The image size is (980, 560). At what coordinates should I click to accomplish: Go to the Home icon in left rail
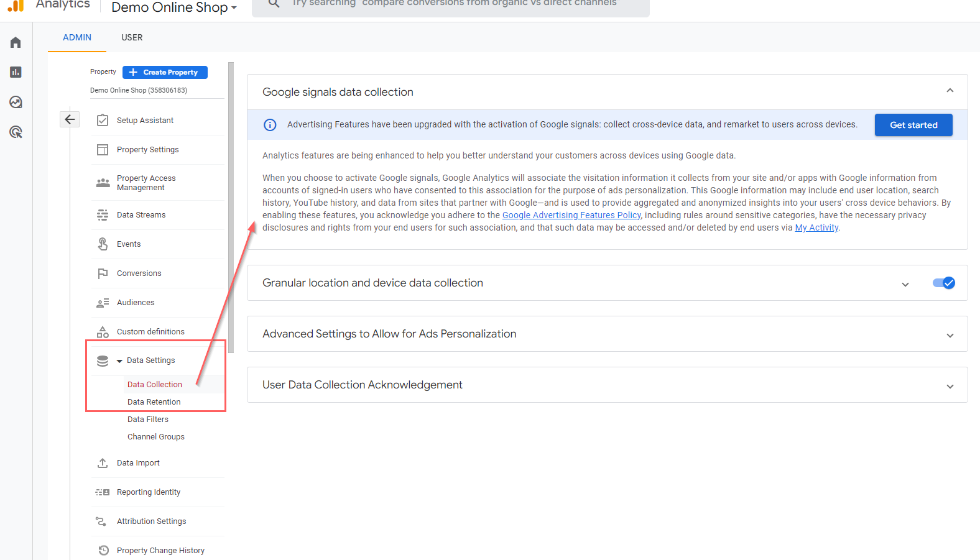[x=16, y=42]
